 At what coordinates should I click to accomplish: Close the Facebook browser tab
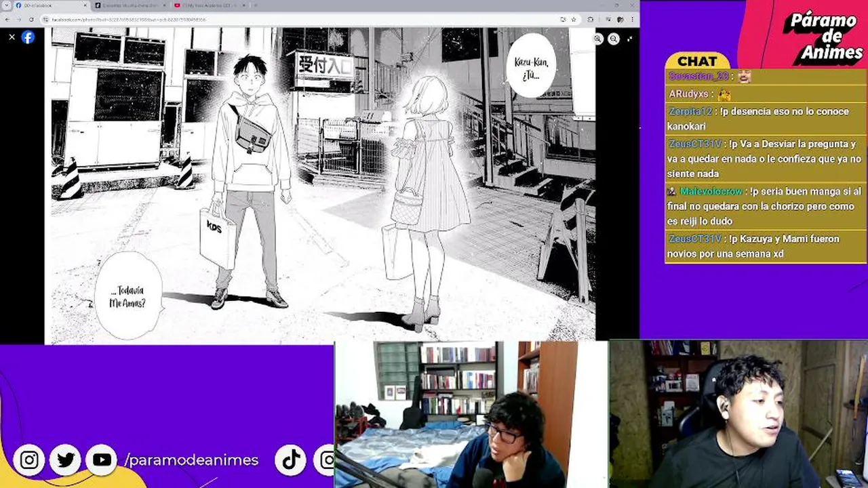click(x=85, y=5)
